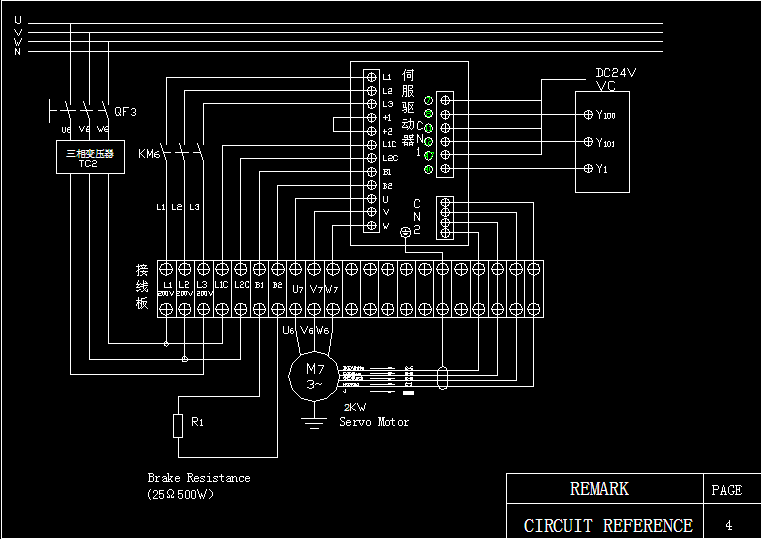This screenshot has width=761, height=539.
Task: Select the R1 brake resistor symbol
Action: tap(178, 425)
